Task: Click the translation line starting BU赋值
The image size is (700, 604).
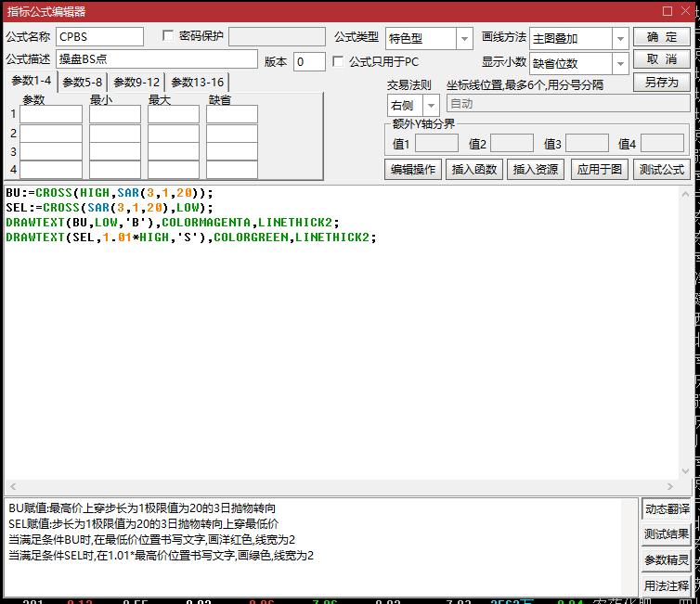Action: point(142,508)
